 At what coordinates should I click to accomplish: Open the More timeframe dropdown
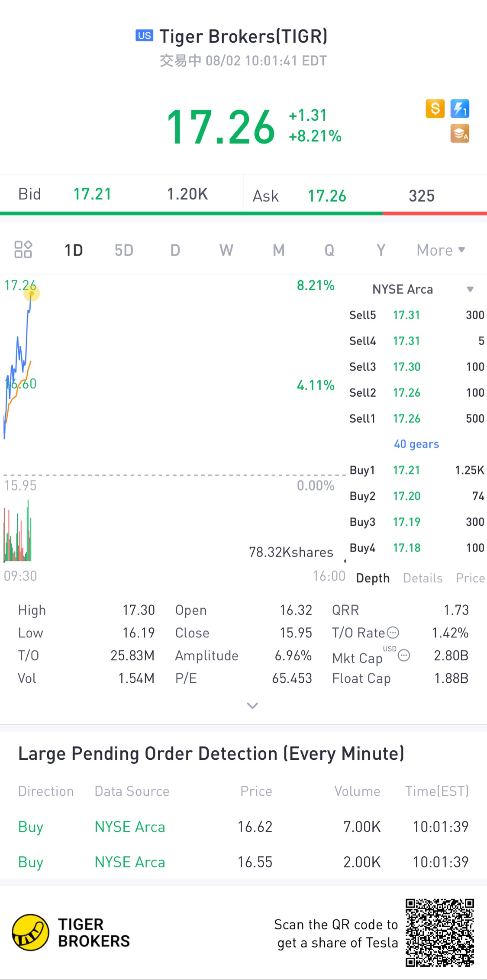click(x=440, y=250)
